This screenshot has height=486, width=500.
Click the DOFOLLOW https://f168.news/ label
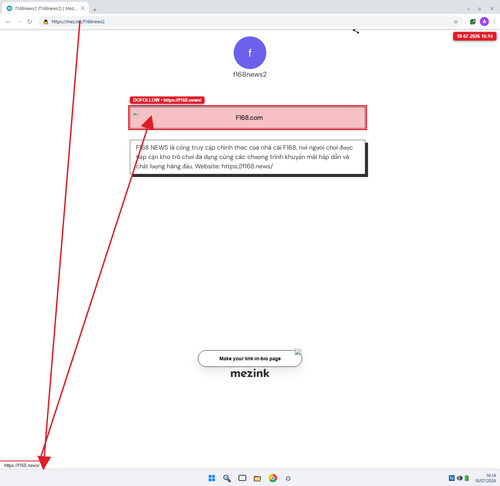tap(167, 100)
